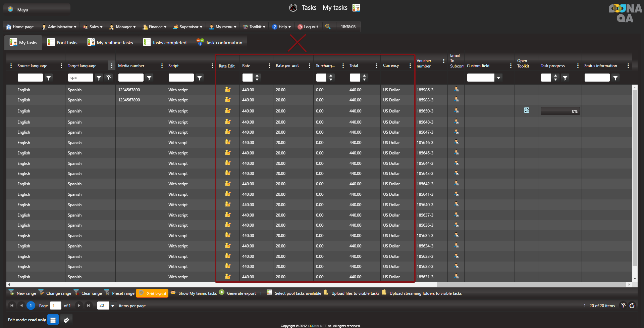
Task: Click the Task progress bar showing 0%
Action: 560,111
